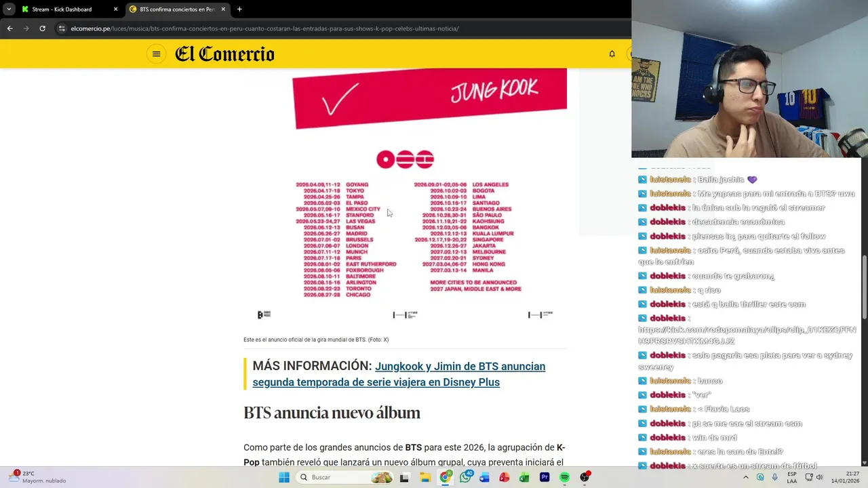Click the chat message 'Baila jochis'
The width and height of the screenshot is (868, 488).
pyautogui.click(x=727, y=180)
